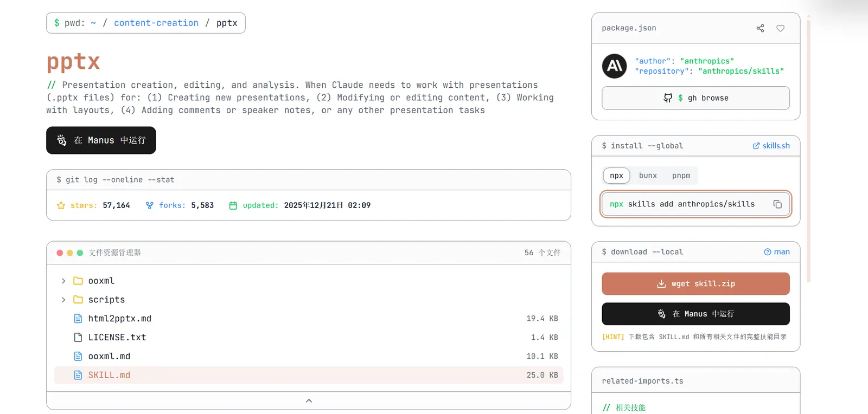Go to content-creation breadcrumb

pos(156,23)
